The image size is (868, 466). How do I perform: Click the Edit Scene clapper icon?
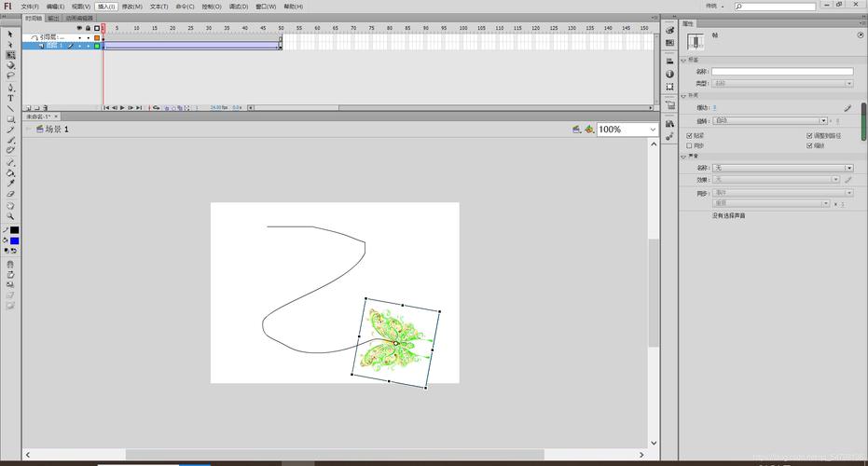point(576,129)
